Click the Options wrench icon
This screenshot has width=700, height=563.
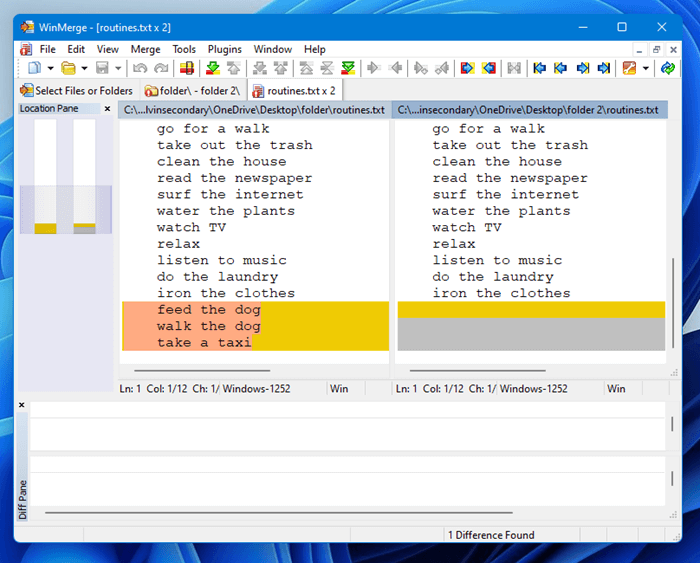(629, 68)
